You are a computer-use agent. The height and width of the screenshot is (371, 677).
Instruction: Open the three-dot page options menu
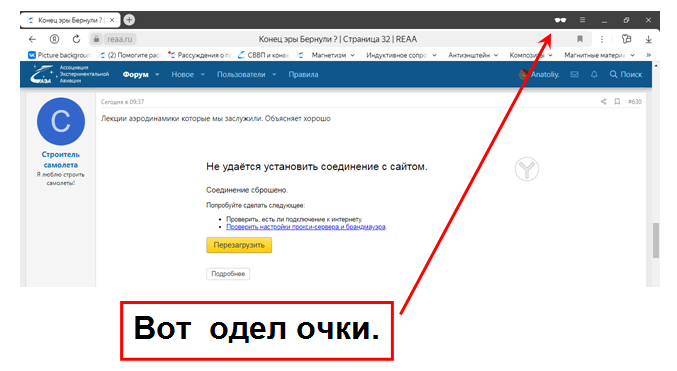602,39
